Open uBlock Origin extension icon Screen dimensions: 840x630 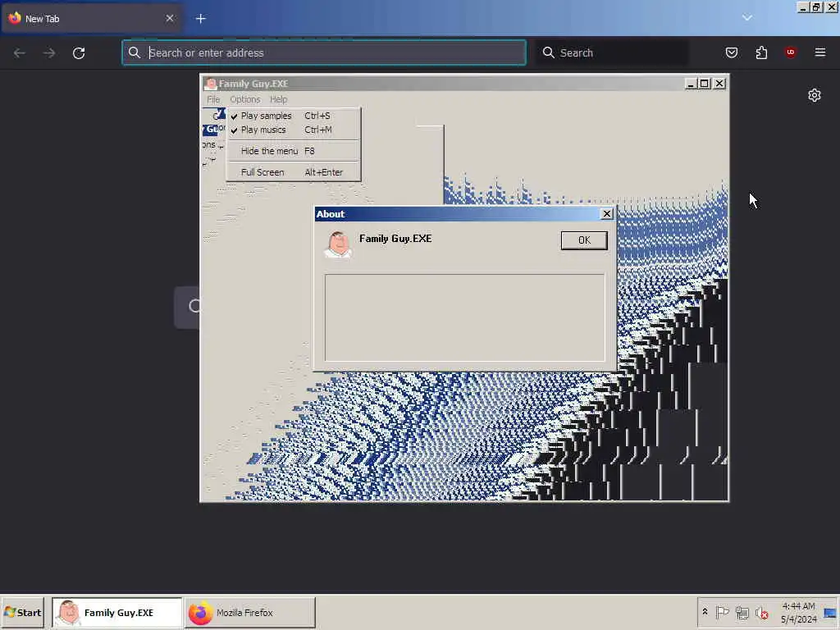tap(790, 52)
